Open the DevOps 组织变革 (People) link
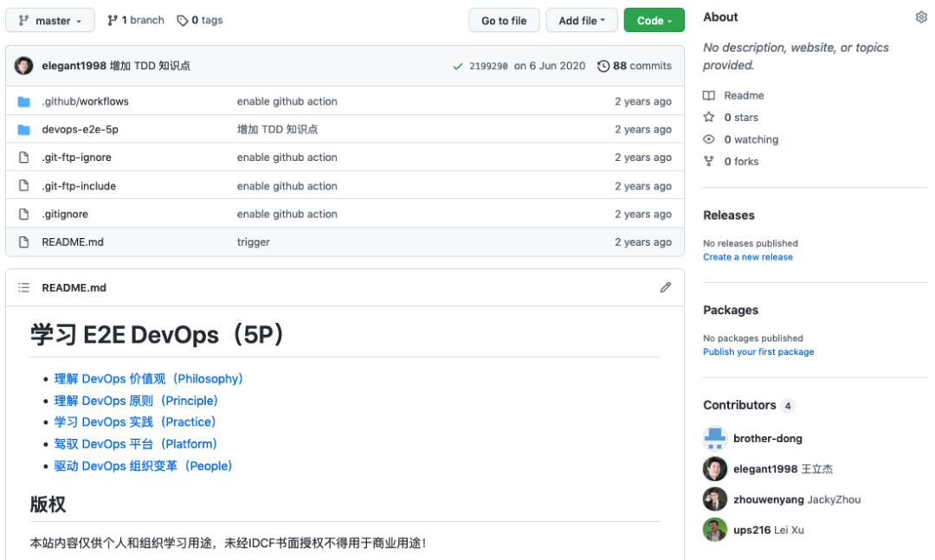Screen dimensions: 935x560 (143, 466)
